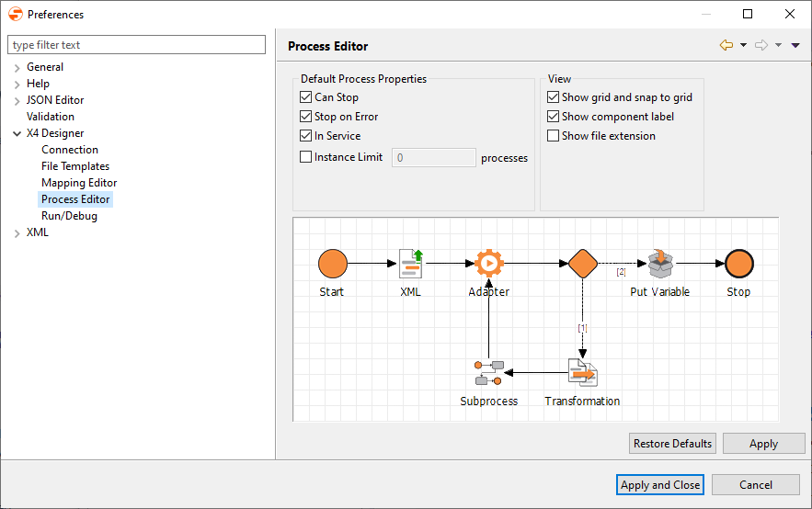The height and width of the screenshot is (509, 812).
Task: Select the Stop node icon
Action: [x=738, y=264]
